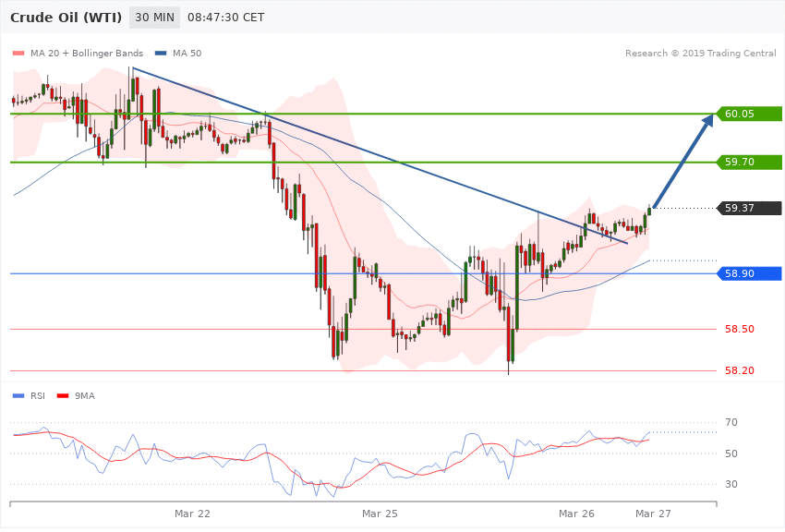This screenshot has height=532, width=785.
Task: Click the Mar 27 date axis label
Action: point(653,514)
